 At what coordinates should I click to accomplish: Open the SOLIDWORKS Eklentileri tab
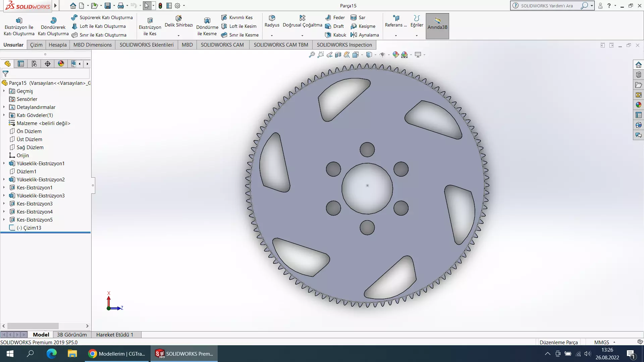(147, 45)
